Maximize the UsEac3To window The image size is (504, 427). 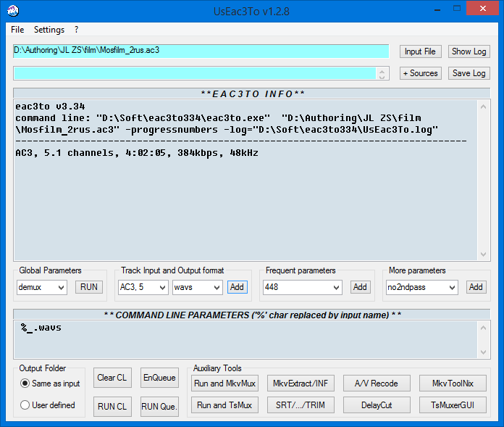coord(457,9)
